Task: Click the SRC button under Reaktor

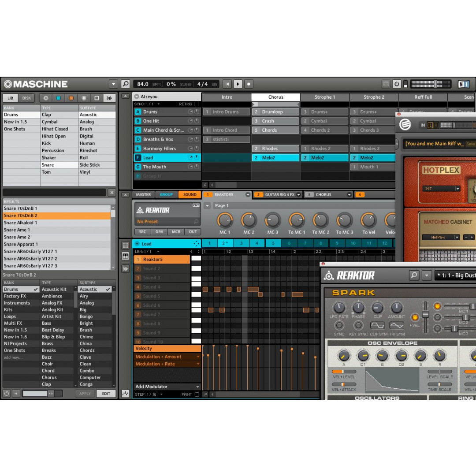Action: tap(142, 232)
